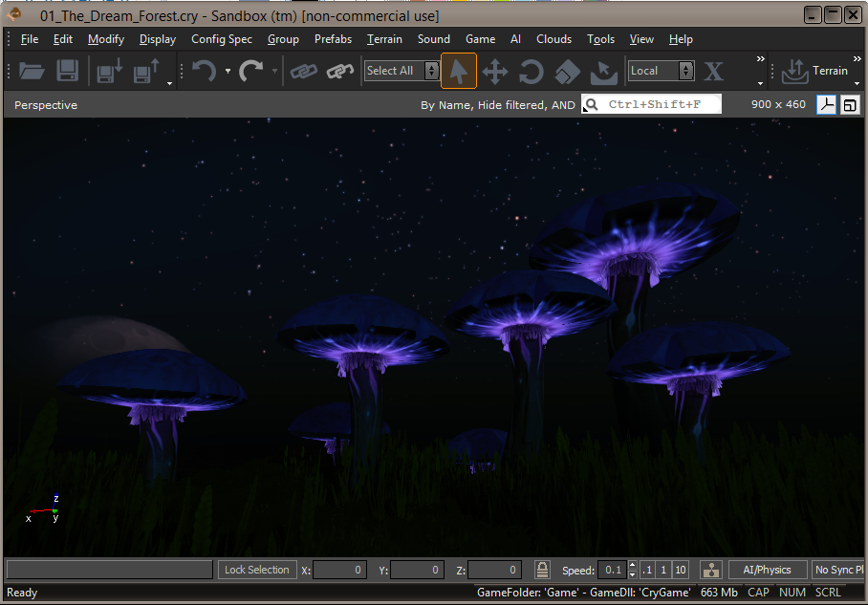This screenshot has width=868, height=605.
Task: Set camera speed to 10
Action: (681, 570)
